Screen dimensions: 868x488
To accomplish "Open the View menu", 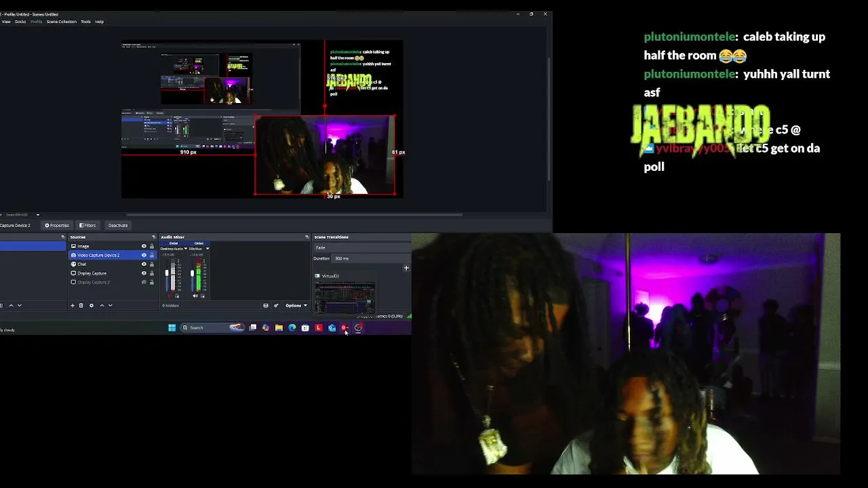I will (x=6, y=22).
